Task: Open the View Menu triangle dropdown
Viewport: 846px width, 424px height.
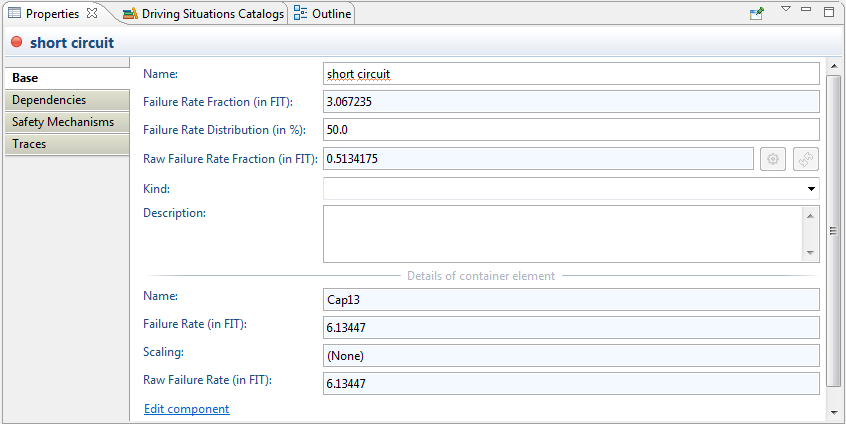Action: tap(785, 10)
